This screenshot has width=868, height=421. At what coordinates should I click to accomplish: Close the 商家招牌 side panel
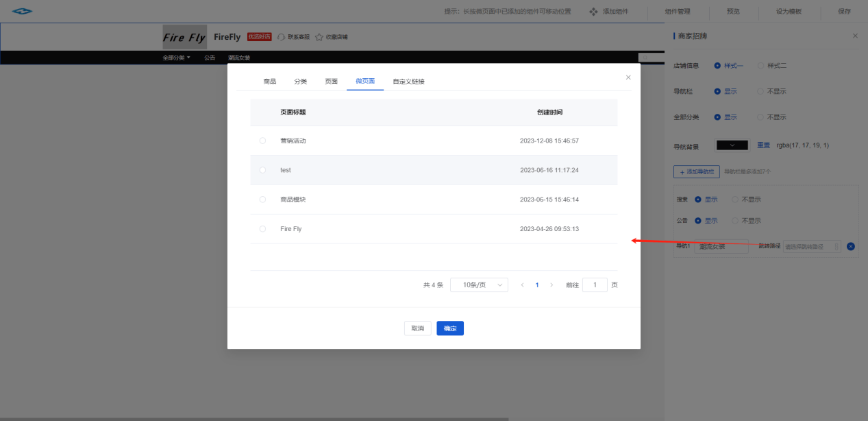tap(854, 36)
